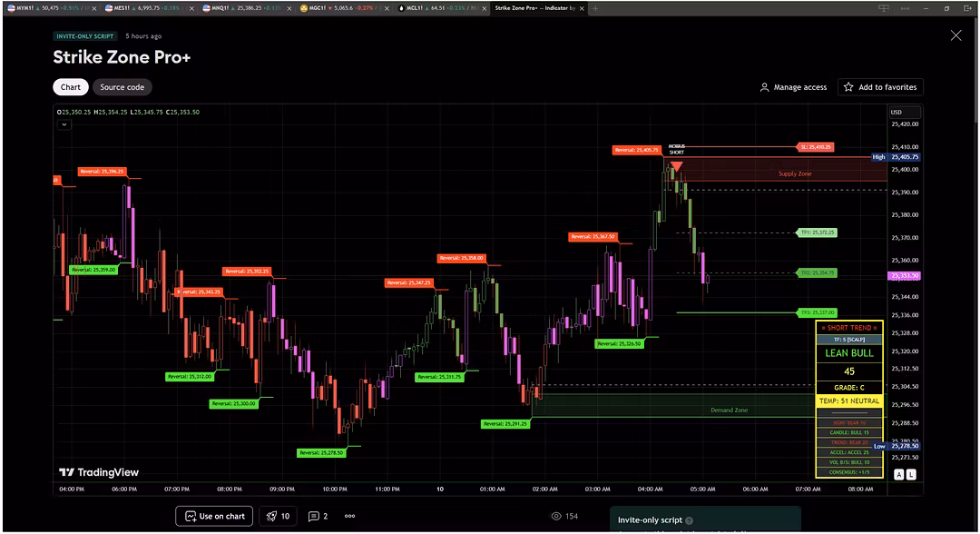The height and width of the screenshot is (534, 980).
Task: Toggle log scale with the L button
Action: click(x=911, y=474)
